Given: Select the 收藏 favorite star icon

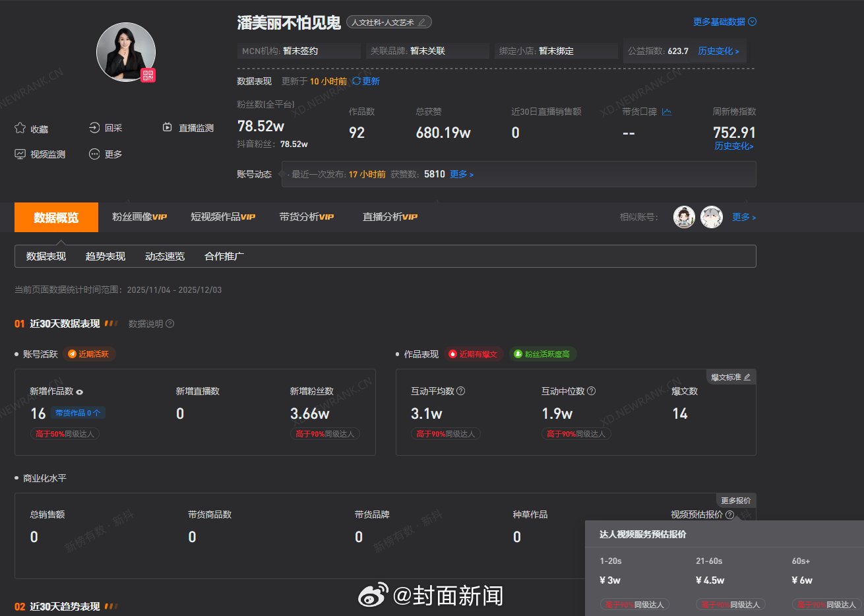Looking at the screenshot, I should click(20, 128).
